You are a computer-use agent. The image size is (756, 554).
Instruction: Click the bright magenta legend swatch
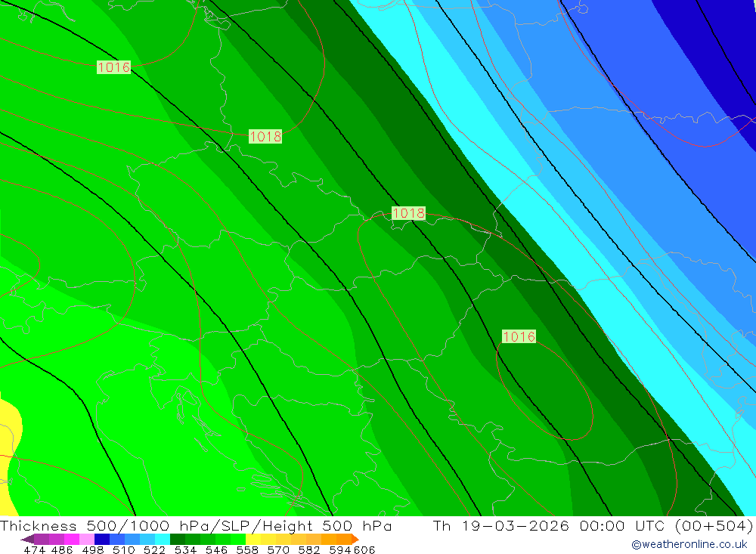[71, 539]
